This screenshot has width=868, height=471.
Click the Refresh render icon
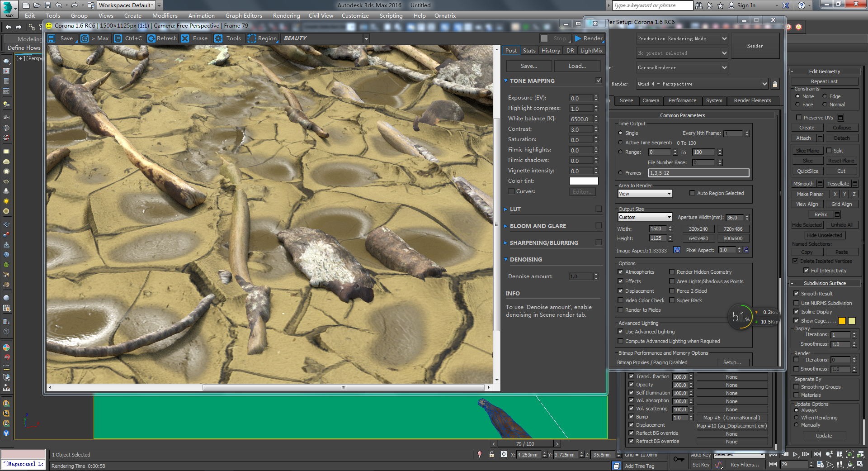click(152, 38)
